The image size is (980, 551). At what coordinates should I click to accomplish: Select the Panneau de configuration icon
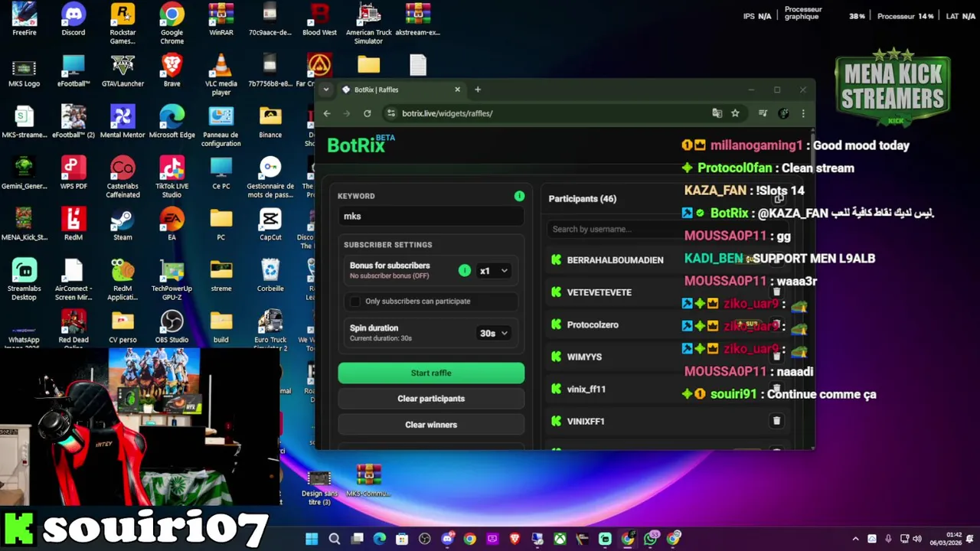[x=221, y=126]
